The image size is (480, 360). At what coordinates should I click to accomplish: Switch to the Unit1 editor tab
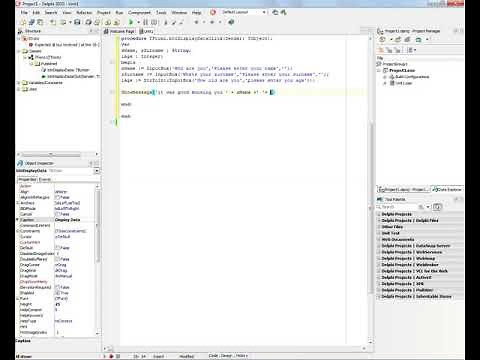tap(146, 31)
